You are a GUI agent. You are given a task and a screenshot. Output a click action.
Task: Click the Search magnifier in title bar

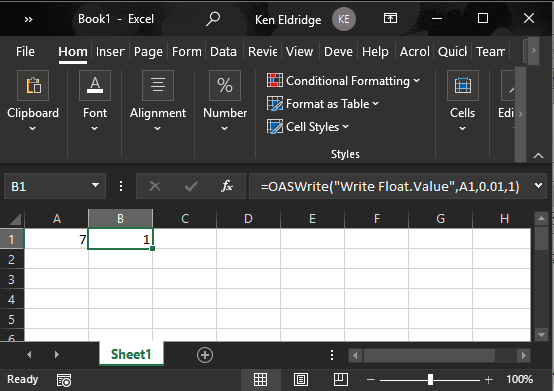coord(213,19)
